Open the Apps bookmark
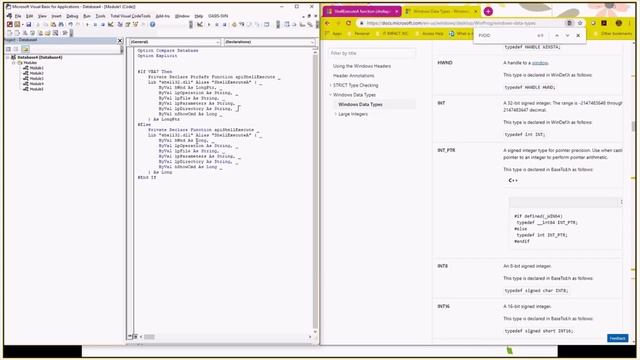 pyautogui.click(x=334, y=33)
